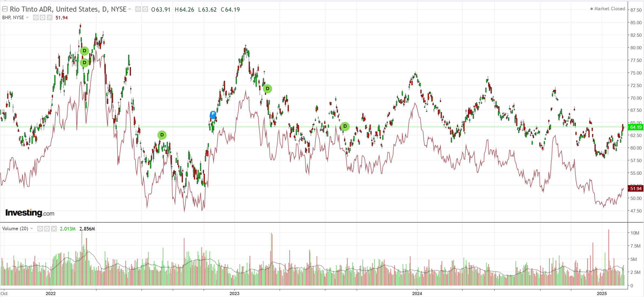
Task: Toggle visibility eye for Rio Tinto ADR series
Action: coord(138,9)
